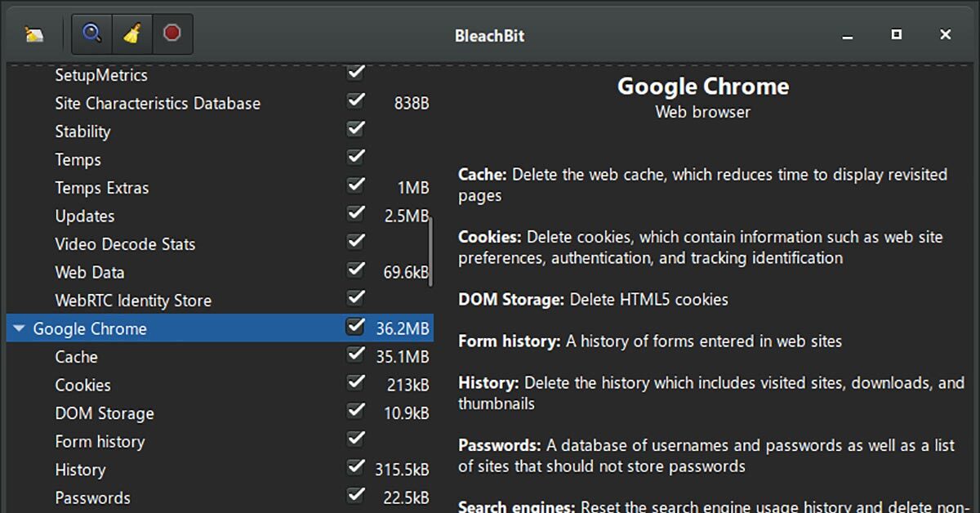Open the BleachBit application menu icon
Image resolution: width=980 pixels, height=513 pixels.
34,34
